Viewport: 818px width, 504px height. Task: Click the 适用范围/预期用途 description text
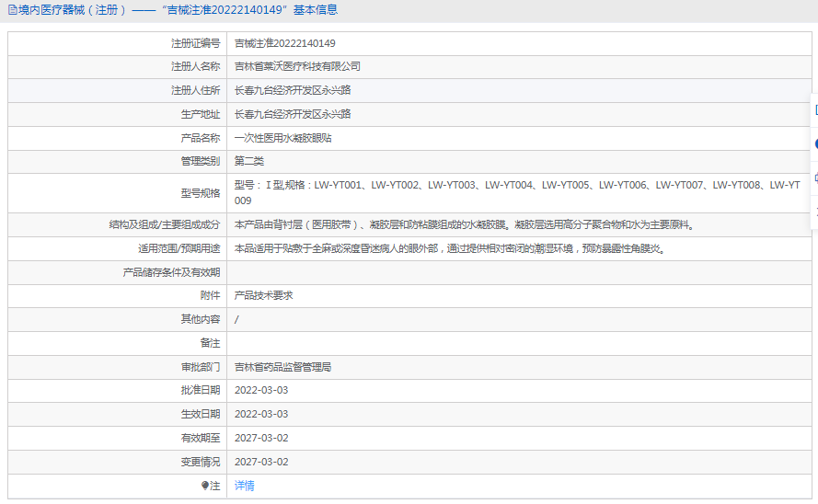coord(449,248)
